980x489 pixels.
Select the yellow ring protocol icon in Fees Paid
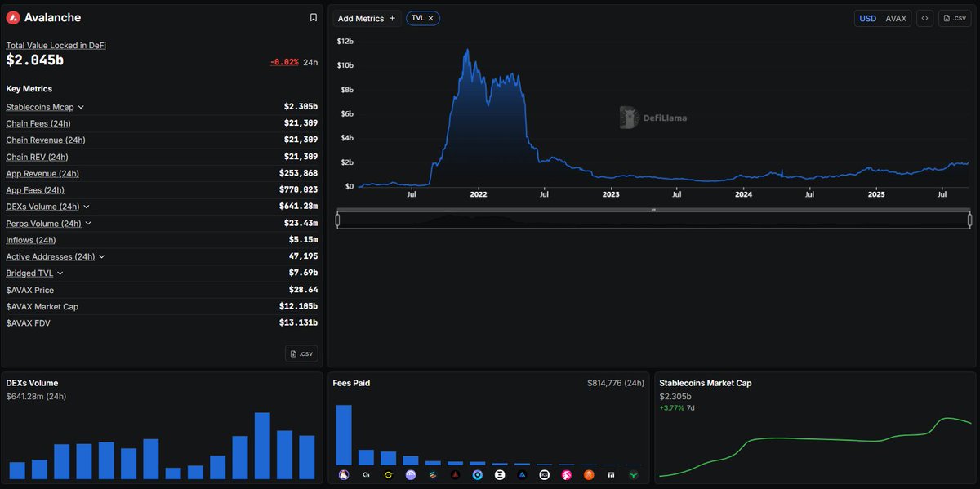pos(388,474)
